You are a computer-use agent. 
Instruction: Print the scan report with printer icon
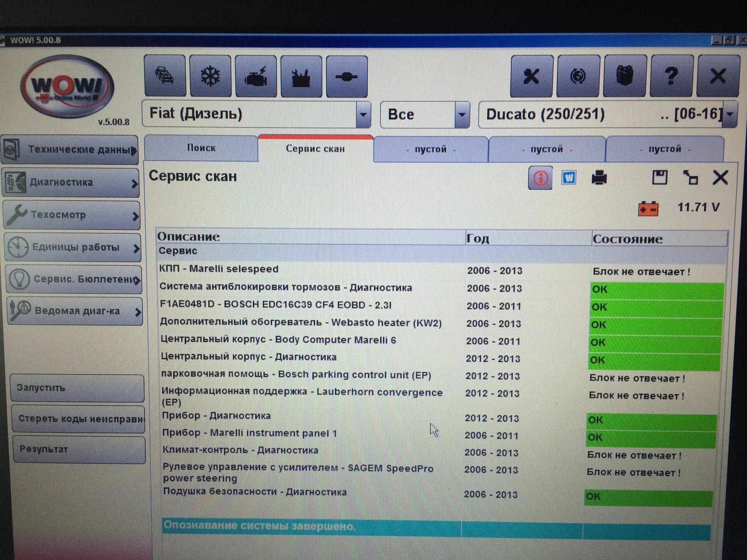click(x=599, y=178)
